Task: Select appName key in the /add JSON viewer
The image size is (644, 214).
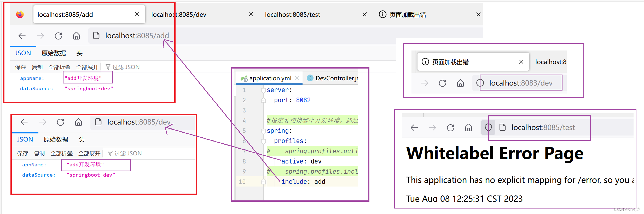Action: 32,78
